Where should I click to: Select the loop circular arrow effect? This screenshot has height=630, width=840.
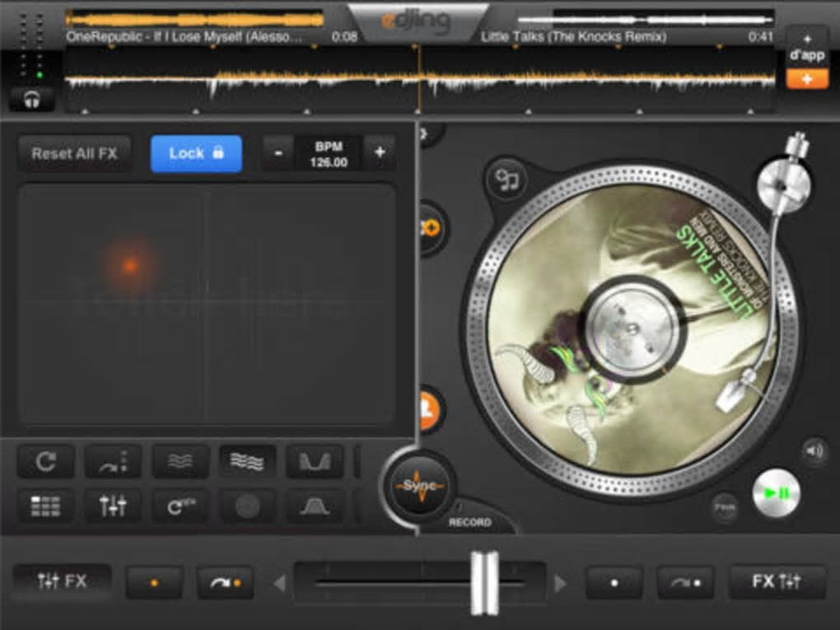pyautogui.click(x=45, y=461)
